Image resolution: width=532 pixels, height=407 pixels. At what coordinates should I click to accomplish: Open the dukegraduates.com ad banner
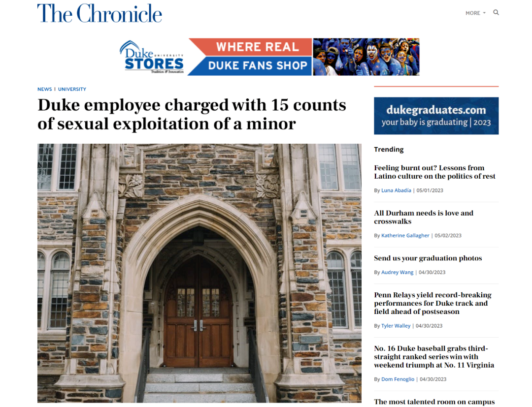[x=436, y=116]
